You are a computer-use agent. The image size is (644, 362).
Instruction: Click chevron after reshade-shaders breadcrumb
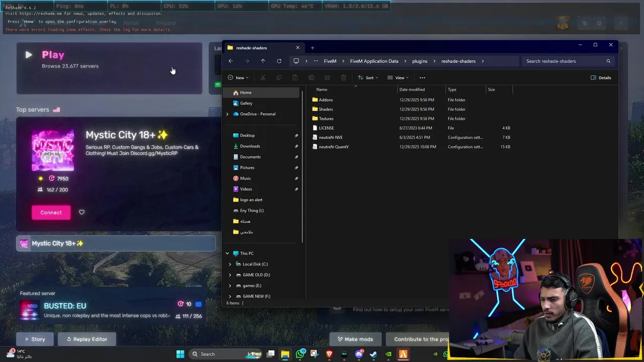(x=482, y=61)
